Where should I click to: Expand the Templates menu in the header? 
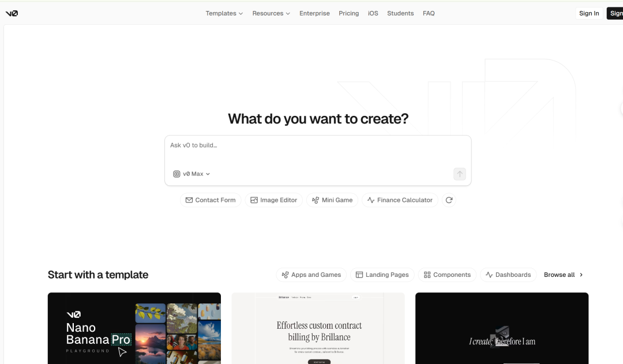coord(224,13)
